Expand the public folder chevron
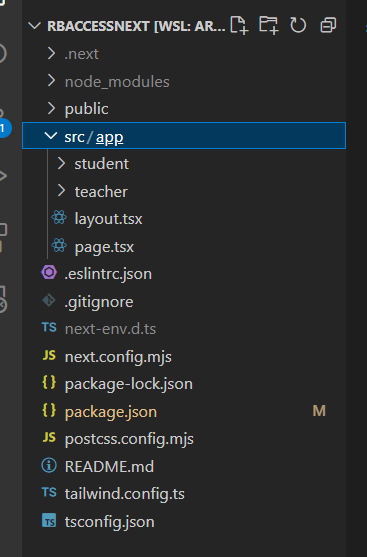This screenshot has width=367, height=557. (52, 108)
